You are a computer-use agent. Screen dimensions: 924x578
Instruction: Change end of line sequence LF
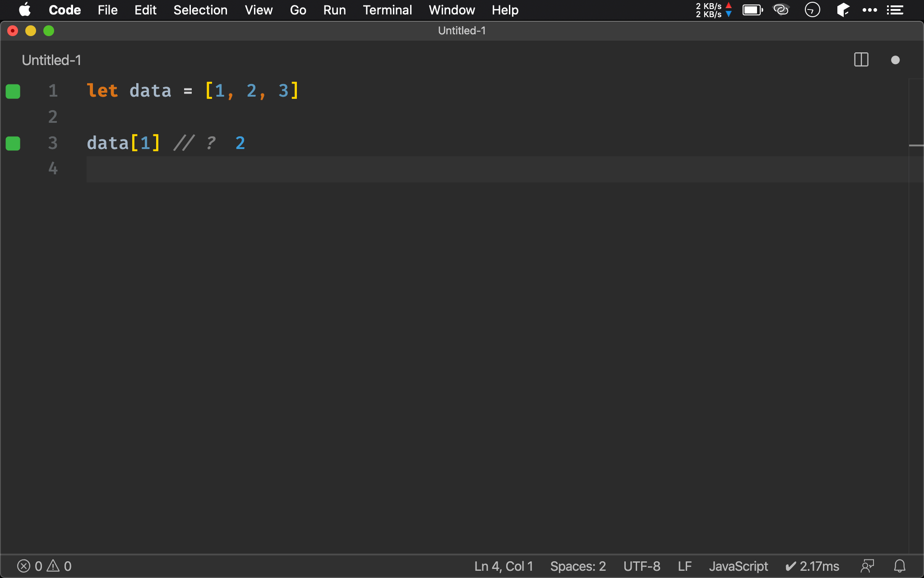click(x=684, y=566)
